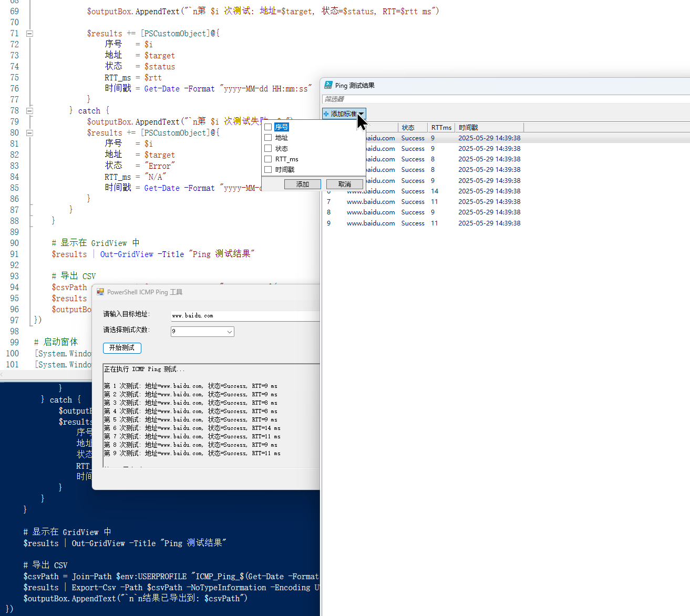Click the Ping tool window form icon

click(x=100, y=292)
